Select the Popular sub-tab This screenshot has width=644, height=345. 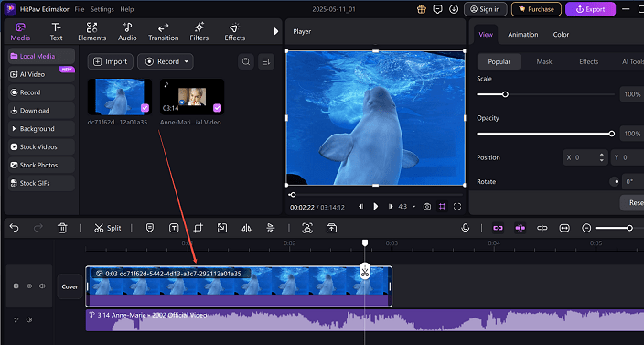coord(499,61)
